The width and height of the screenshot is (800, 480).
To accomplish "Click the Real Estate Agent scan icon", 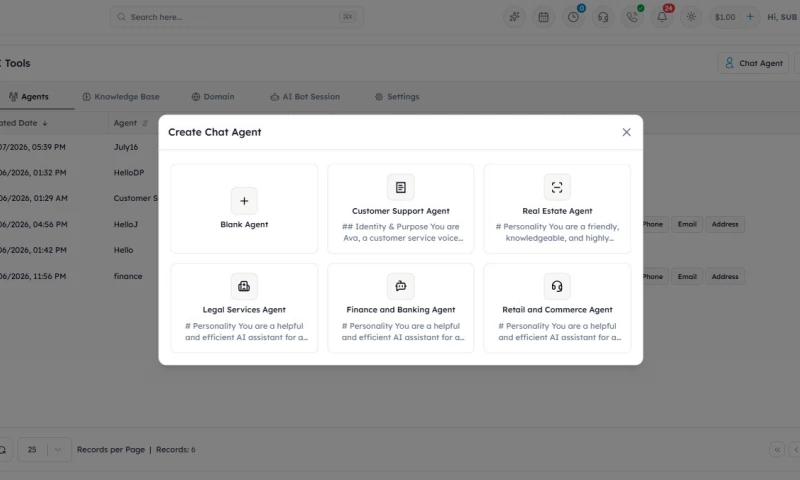I will tap(557, 187).
